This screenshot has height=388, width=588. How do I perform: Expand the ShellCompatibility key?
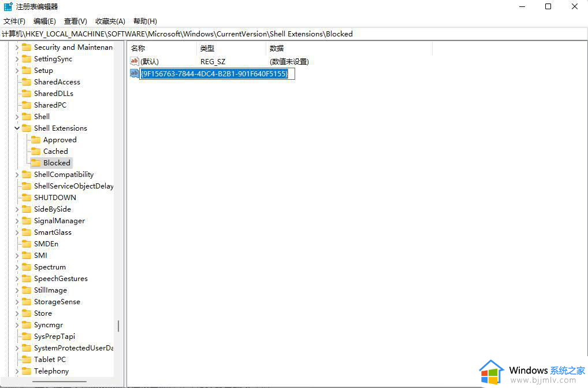click(x=17, y=175)
